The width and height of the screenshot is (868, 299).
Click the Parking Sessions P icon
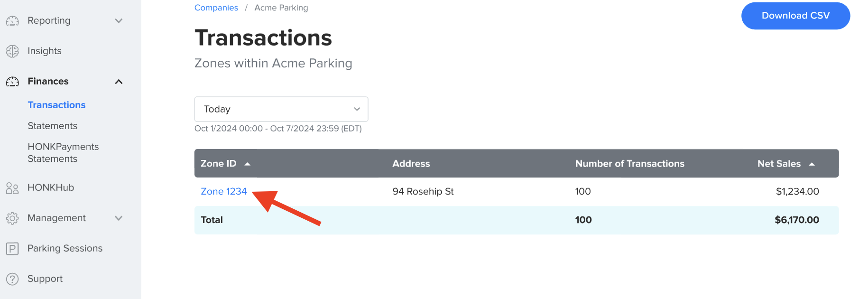pyautogui.click(x=12, y=249)
